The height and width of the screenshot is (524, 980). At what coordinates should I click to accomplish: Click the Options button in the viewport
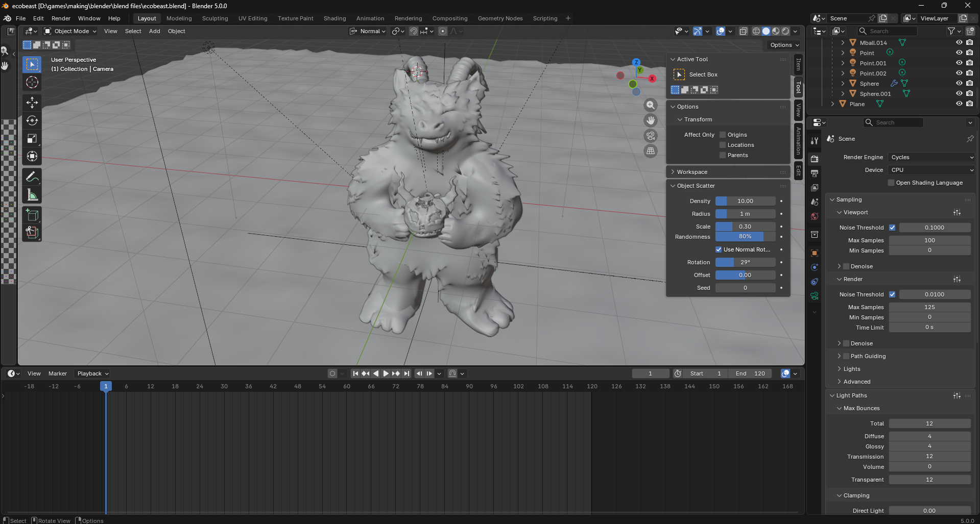(784, 45)
